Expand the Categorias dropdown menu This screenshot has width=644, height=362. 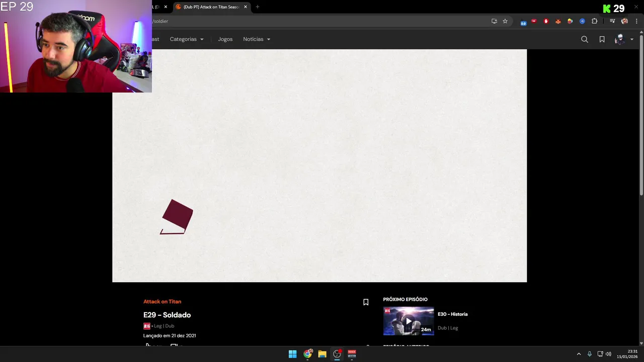click(187, 39)
